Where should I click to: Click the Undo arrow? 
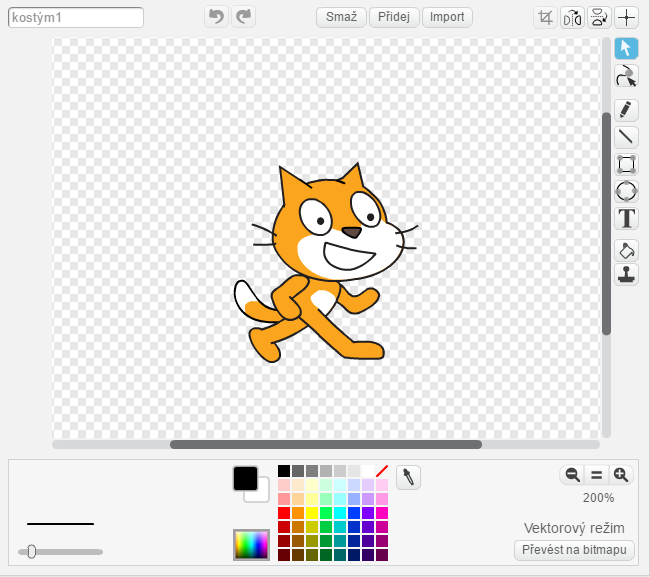pos(216,17)
